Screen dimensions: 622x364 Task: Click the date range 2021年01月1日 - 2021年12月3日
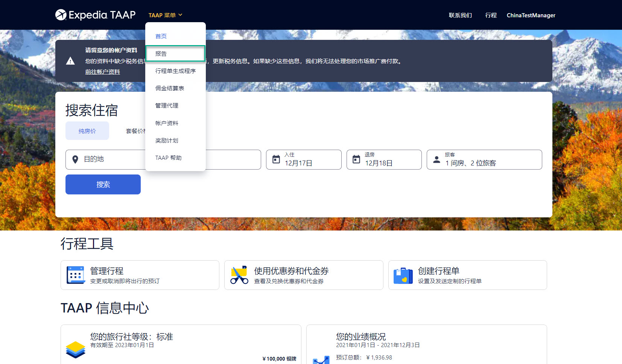click(x=378, y=345)
